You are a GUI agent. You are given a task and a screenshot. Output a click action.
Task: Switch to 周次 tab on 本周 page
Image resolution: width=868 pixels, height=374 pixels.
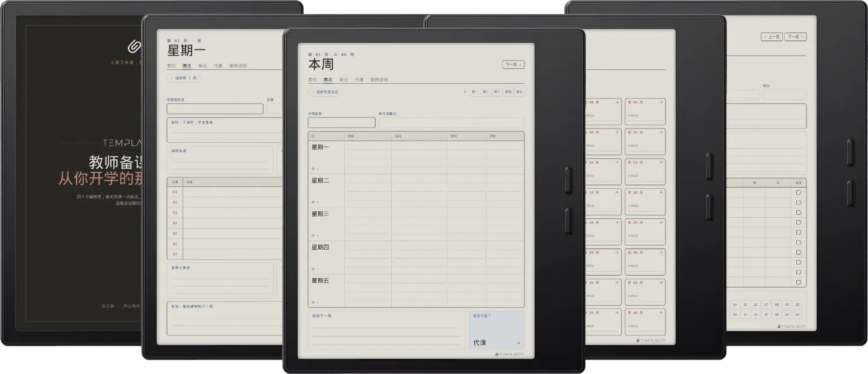coord(328,80)
